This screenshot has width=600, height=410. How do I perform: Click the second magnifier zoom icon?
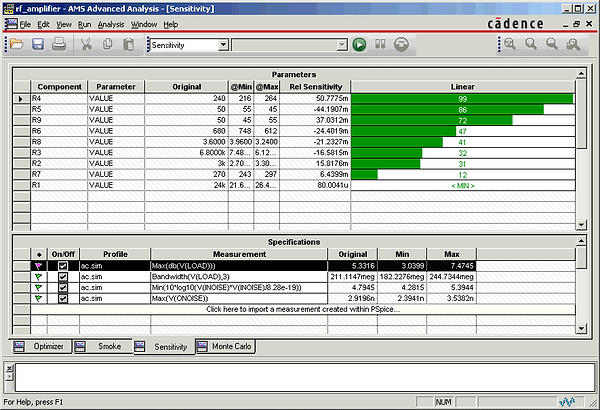click(x=531, y=44)
